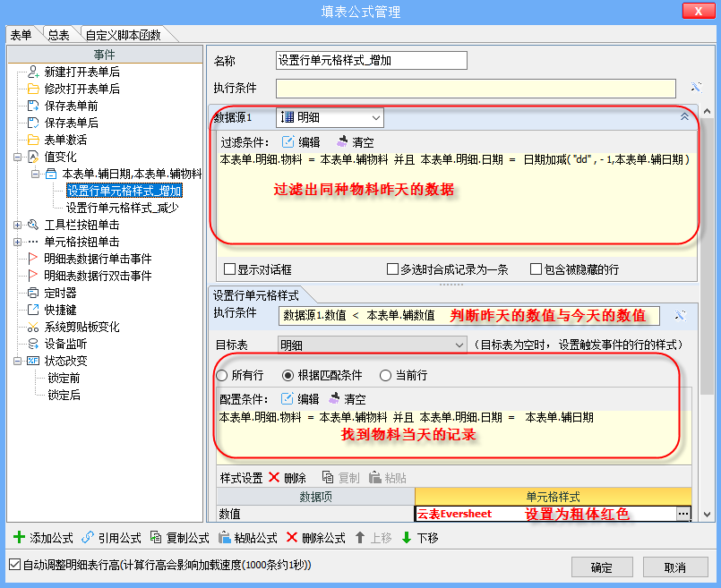
Task: Edit the 配置条件 match condition
Action: tap(300, 399)
